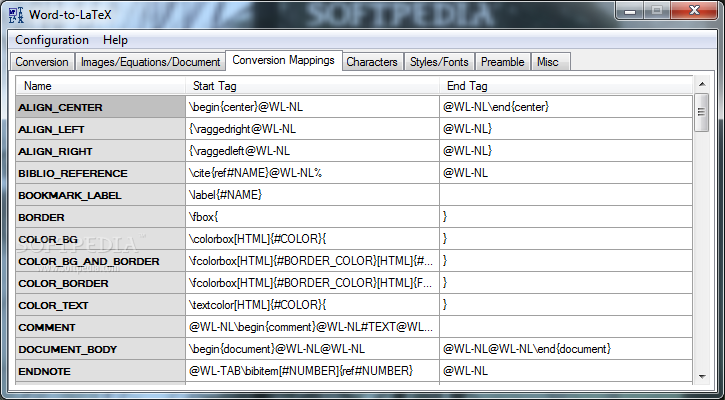Select the COLOR_BG_AND_BORDER row name
The image size is (725, 400).
pyautogui.click(x=101, y=261)
